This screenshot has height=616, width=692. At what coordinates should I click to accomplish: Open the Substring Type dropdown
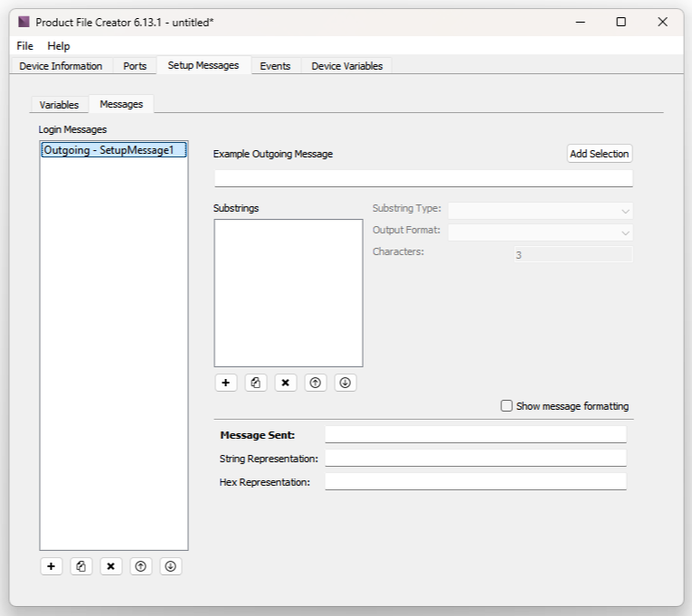coord(540,210)
